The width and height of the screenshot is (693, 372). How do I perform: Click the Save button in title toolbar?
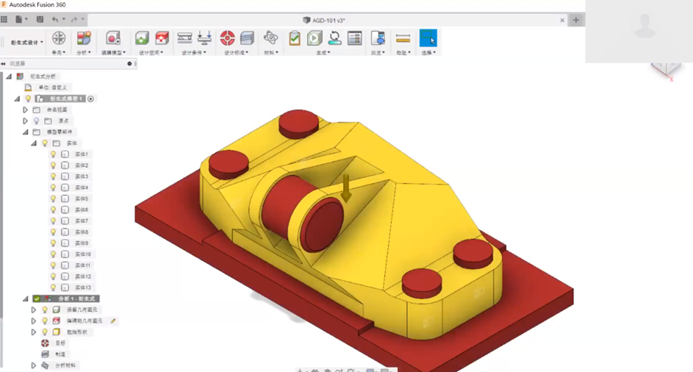(x=40, y=19)
